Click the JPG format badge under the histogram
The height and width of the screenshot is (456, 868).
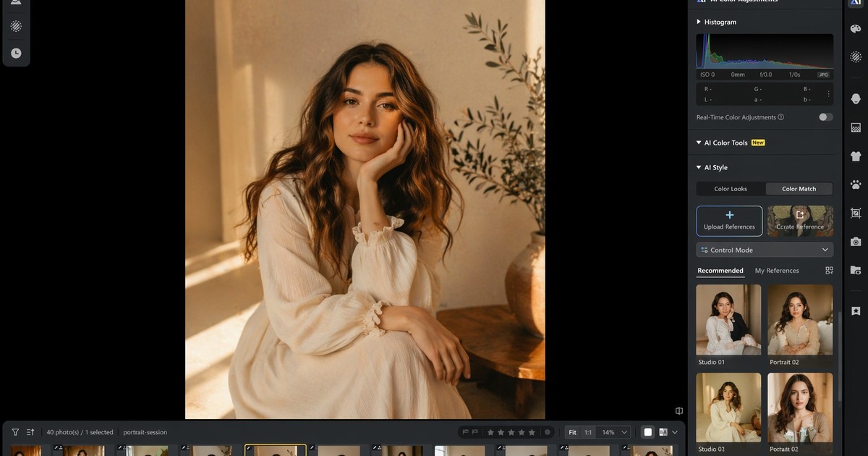[823, 75]
